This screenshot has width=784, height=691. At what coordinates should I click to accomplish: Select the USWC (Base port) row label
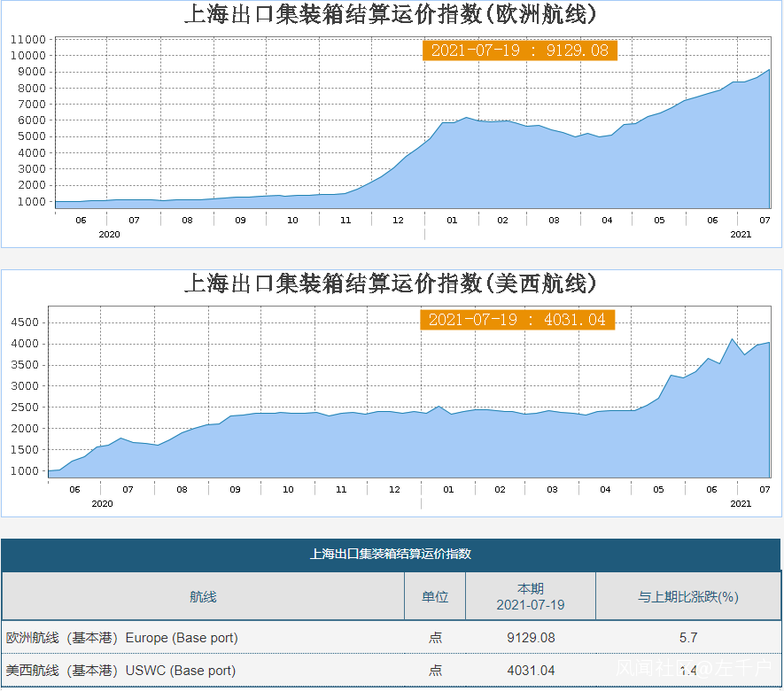(x=120, y=670)
